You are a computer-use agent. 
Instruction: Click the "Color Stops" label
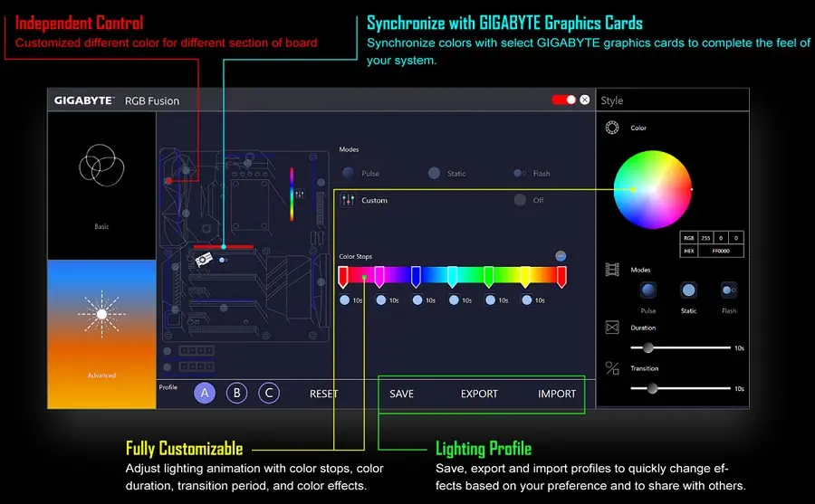coord(356,256)
